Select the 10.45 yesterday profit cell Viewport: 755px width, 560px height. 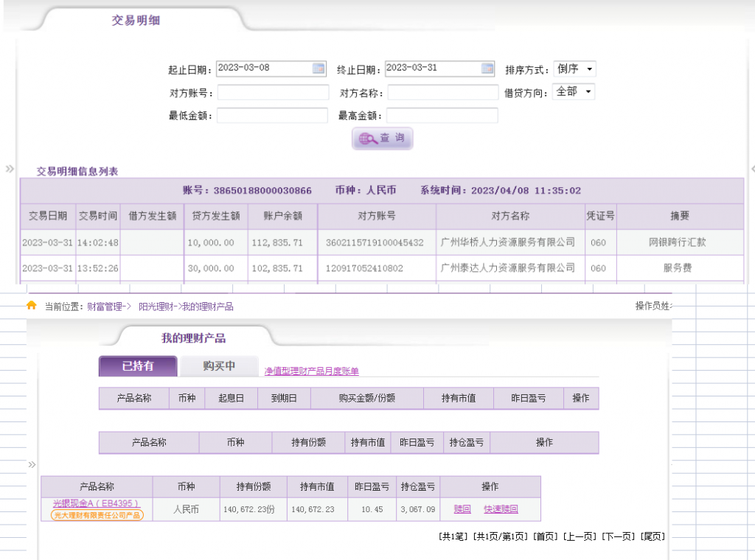pyautogui.click(x=372, y=509)
